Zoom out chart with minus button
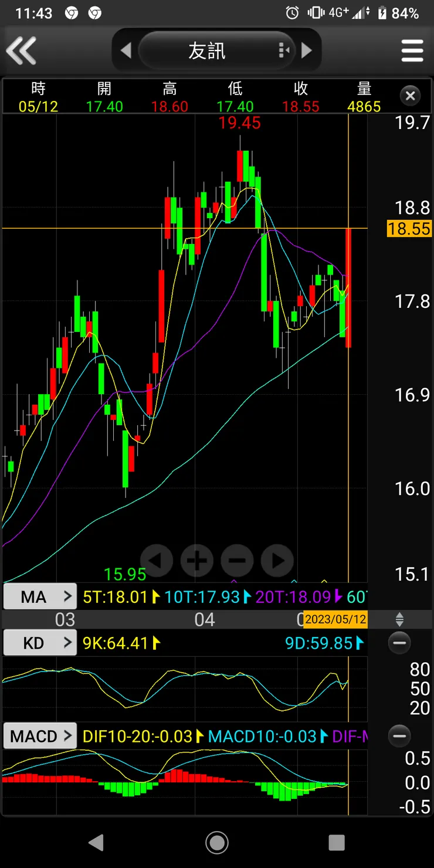434x868 pixels. pyautogui.click(x=237, y=561)
